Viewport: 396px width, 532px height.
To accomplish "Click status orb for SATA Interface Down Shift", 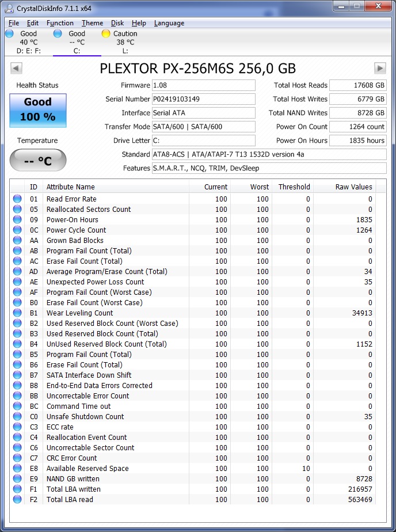I will coord(17,375).
